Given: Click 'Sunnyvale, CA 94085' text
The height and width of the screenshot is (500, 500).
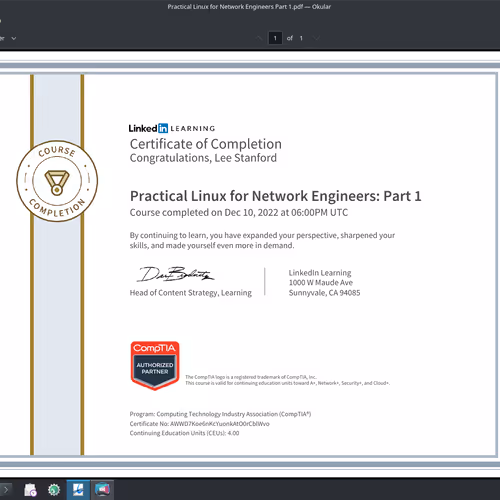Looking at the screenshot, I should pyautogui.click(x=324, y=293).
